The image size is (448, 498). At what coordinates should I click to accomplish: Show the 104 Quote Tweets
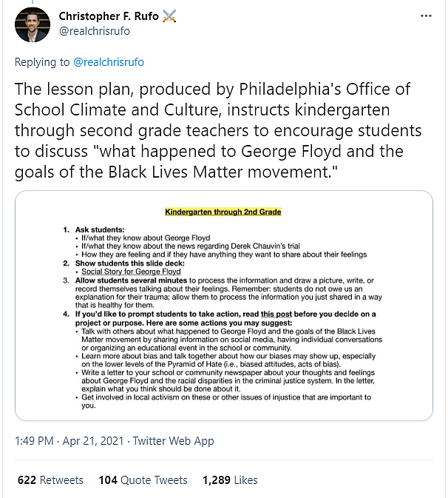tap(143, 480)
